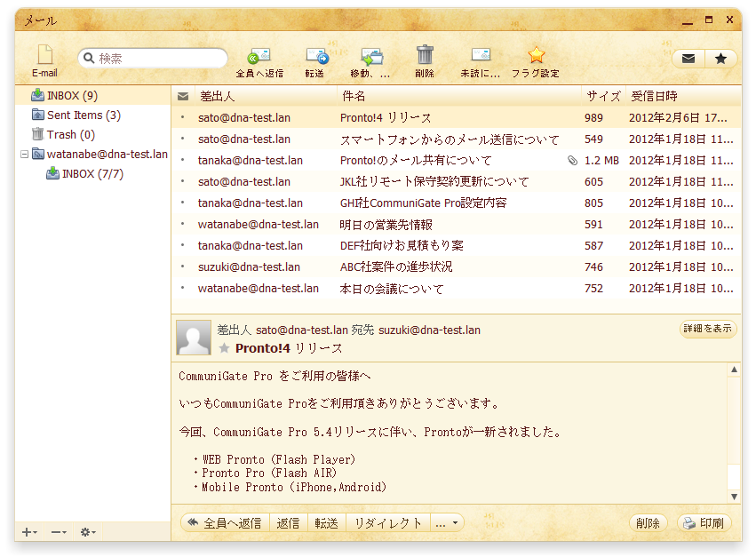Click the 返信 reply button
The width and height of the screenshot is (756, 557).
(x=289, y=523)
